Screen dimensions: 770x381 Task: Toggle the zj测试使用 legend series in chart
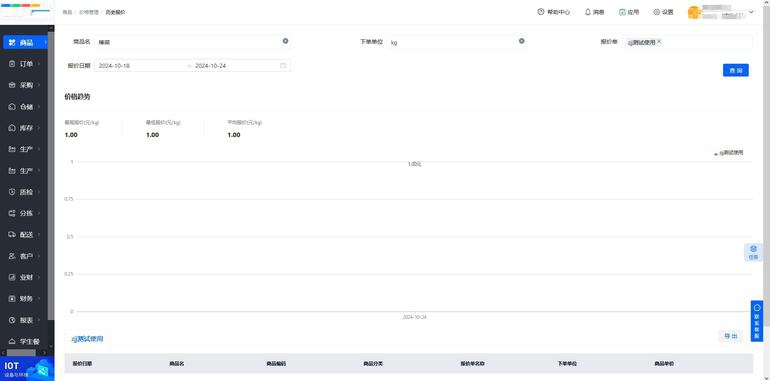tap(729, 153)
